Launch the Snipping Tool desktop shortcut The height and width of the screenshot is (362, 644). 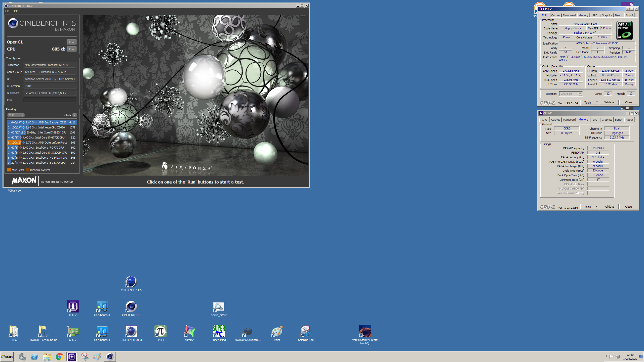(306, 333)
